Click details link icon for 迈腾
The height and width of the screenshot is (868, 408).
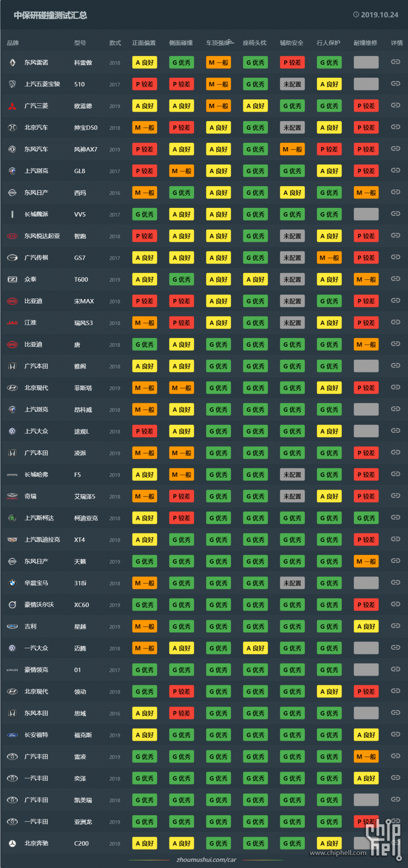coord(395,648)
